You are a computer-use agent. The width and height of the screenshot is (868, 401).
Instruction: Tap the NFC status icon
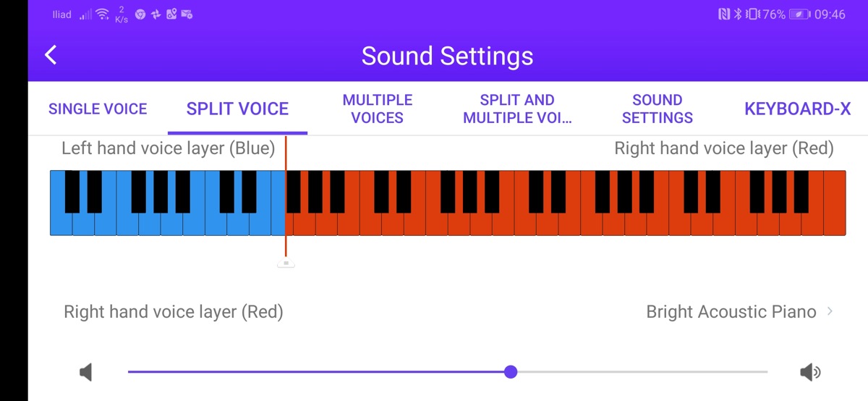tap(724, 14)
